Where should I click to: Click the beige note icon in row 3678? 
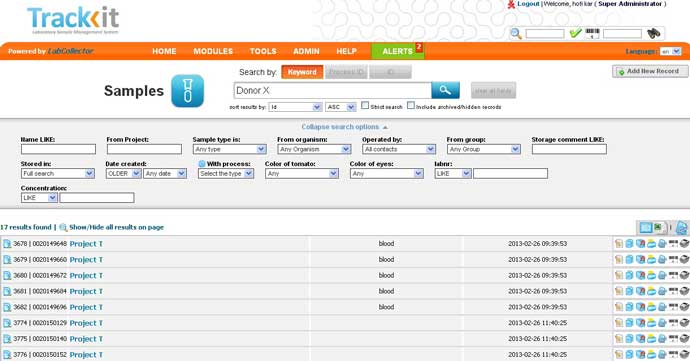[619, 243]
